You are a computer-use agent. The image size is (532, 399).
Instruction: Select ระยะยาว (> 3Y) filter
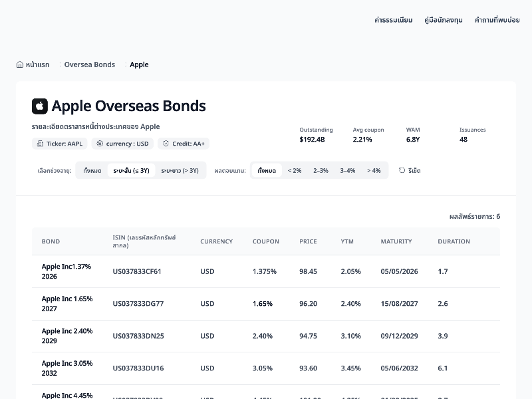pyautogui.click(x=180, y=170)
